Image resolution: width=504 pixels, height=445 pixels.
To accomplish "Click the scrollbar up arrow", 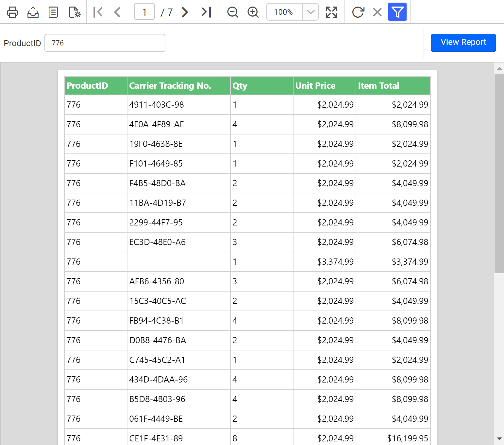I will 499,68.
